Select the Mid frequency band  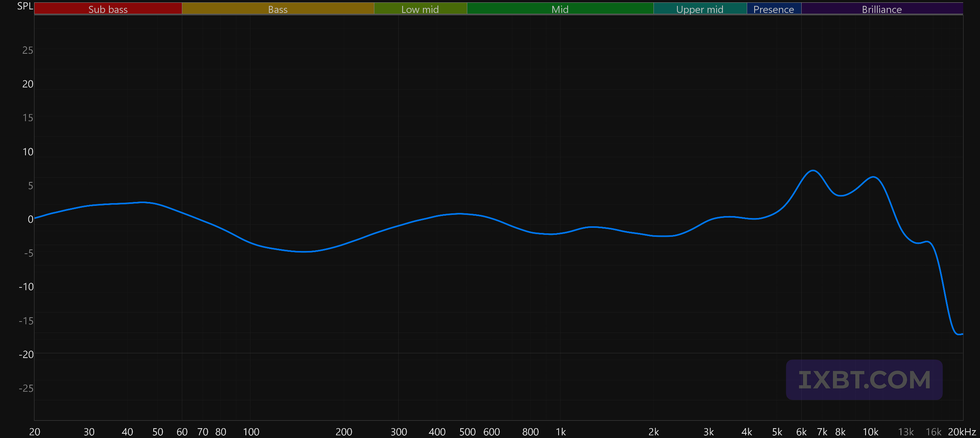tap(560, 9)
